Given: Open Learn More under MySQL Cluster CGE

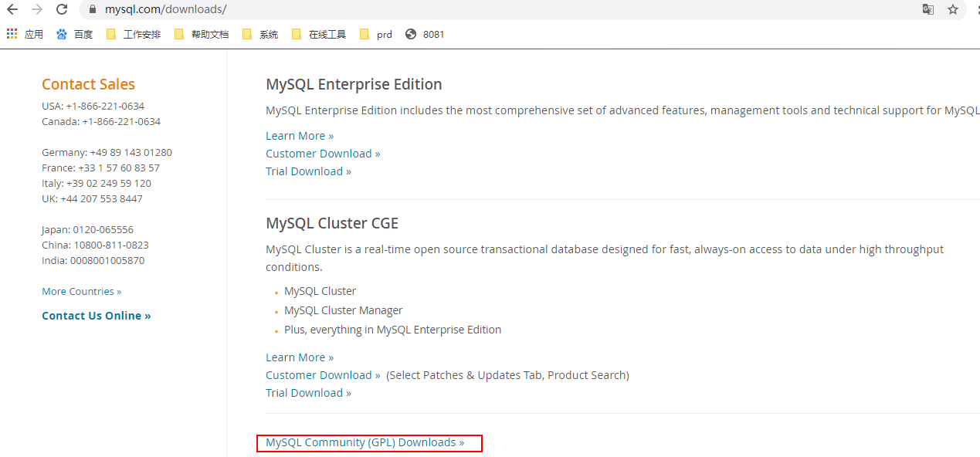Looking at the screenshot, I should 300,357.
